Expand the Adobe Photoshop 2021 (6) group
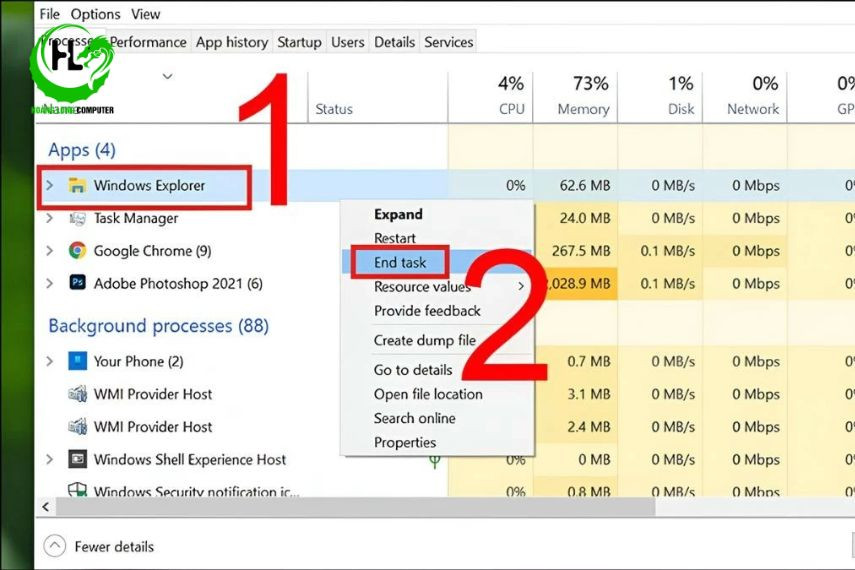 coord(50,284)
